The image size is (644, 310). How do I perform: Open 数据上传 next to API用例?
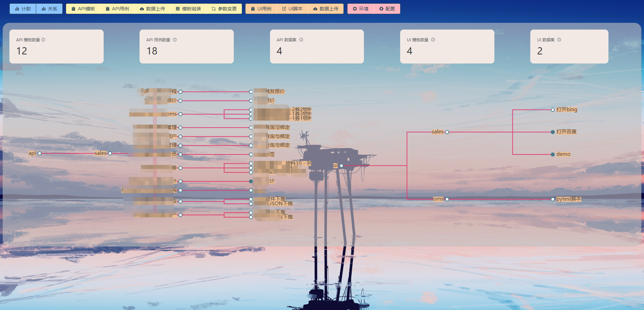152,9
